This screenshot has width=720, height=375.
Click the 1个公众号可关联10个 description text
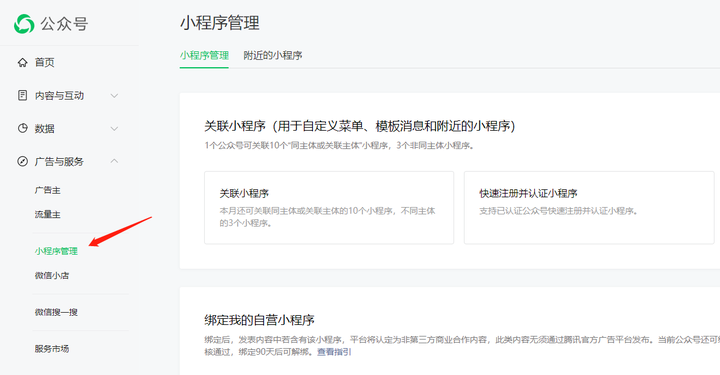point(340,146)
